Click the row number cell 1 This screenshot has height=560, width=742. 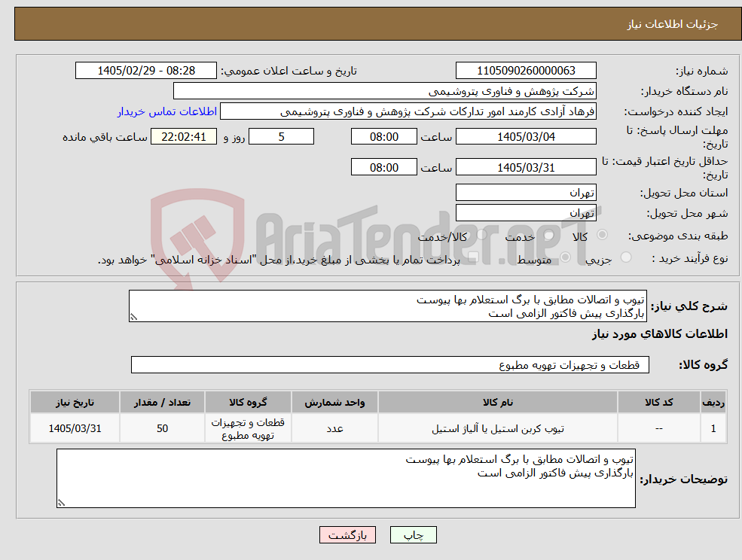pyautogui.click(x=713, y=428)
